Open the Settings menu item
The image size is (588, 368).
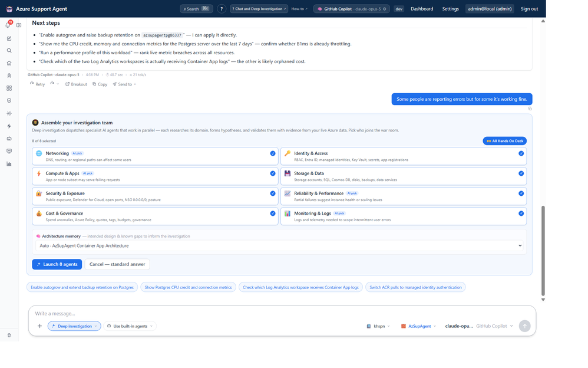[450, 9]
